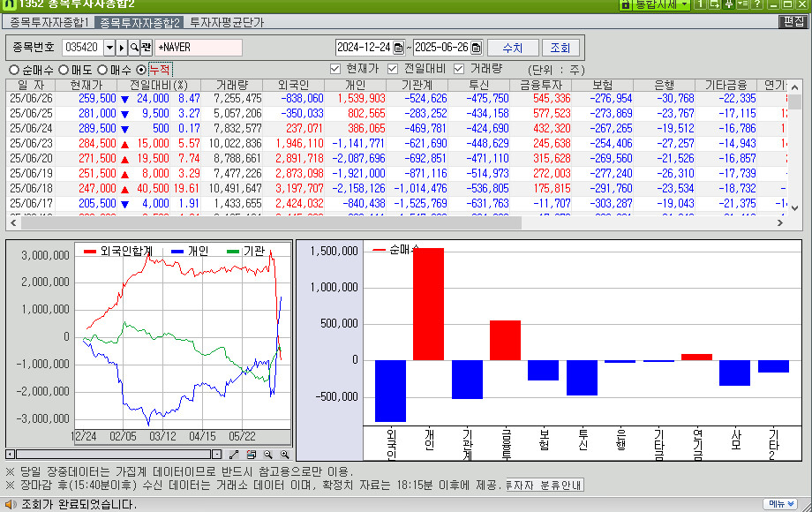Click the small minus button beside chart slider

coord(217,454)
